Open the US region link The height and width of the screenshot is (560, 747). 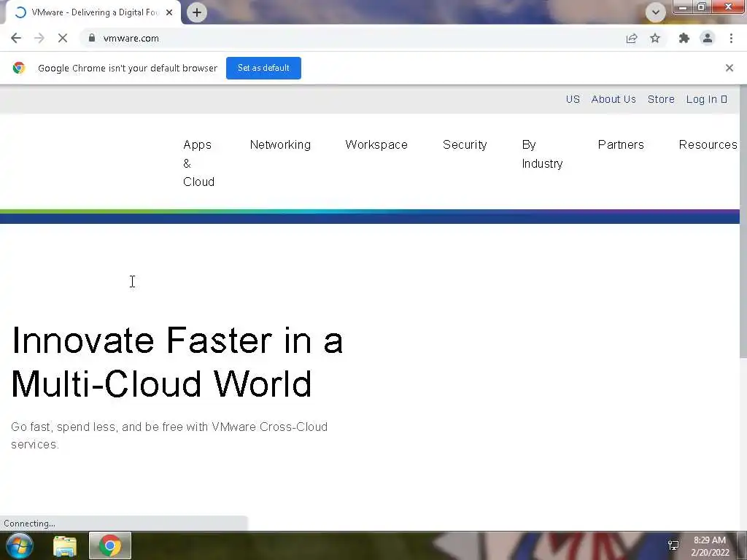pos(573,99)
